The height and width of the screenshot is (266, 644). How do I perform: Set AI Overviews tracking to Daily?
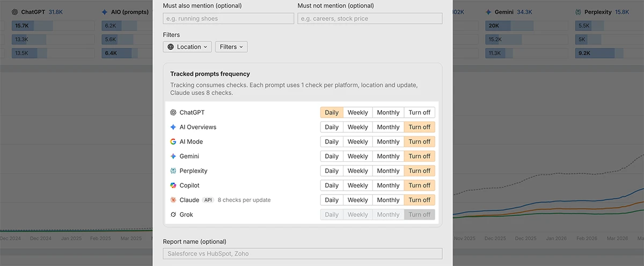(x=332, y=127)
